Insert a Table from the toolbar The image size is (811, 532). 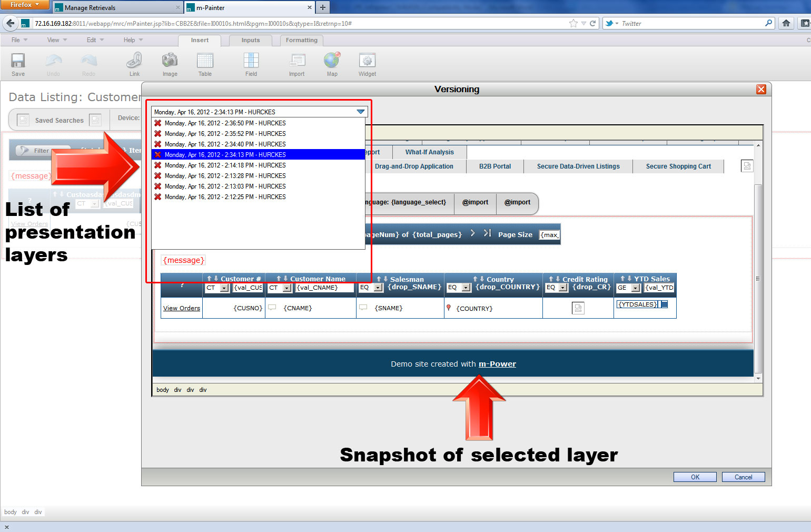205,61
